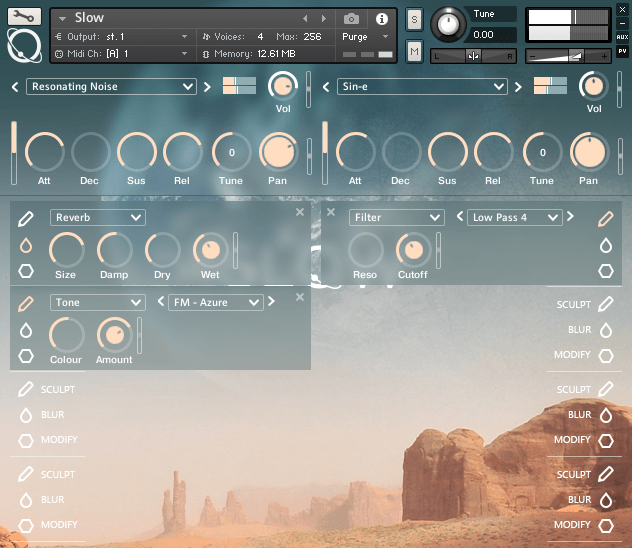Select Blur droplet in Reverb slot

coord(26,245)
